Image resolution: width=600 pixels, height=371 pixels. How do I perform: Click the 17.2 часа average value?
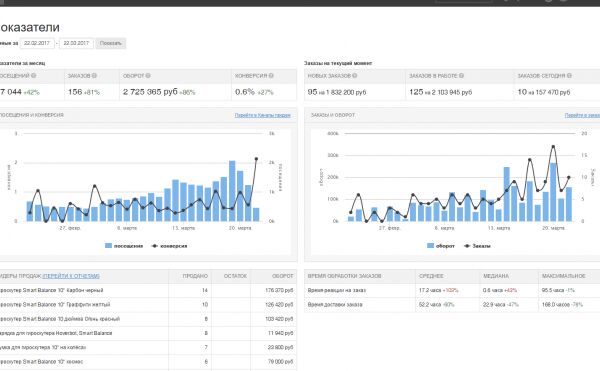click(430, 290)
